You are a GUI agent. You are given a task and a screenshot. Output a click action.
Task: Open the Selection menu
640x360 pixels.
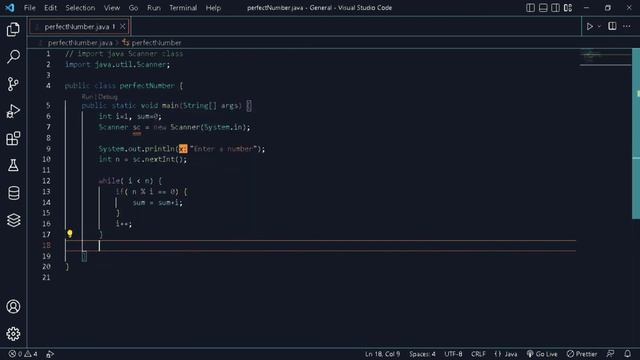coord(80,8)
